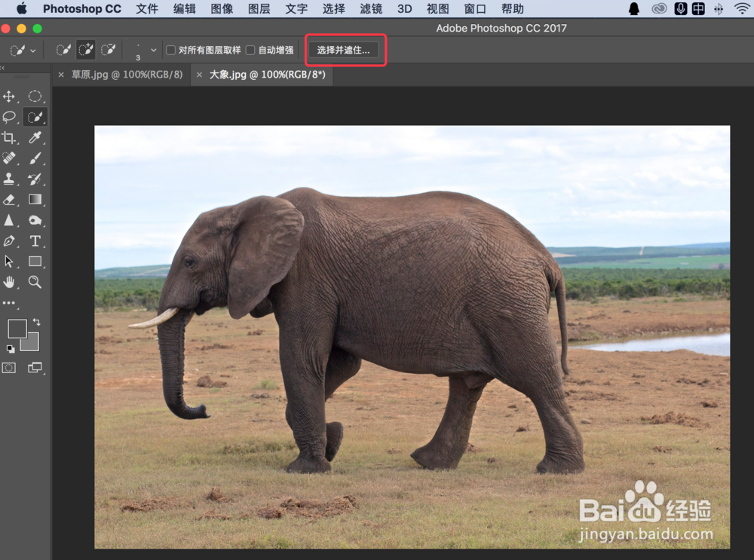Open the 窗口 menu
Screen dimensions: 754x560
[x=475, y=8]
